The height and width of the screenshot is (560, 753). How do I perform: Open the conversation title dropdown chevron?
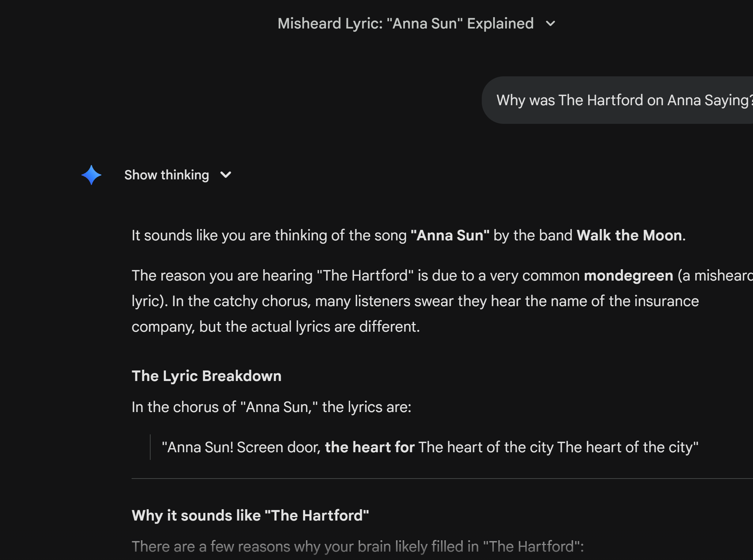coord(550,24)
